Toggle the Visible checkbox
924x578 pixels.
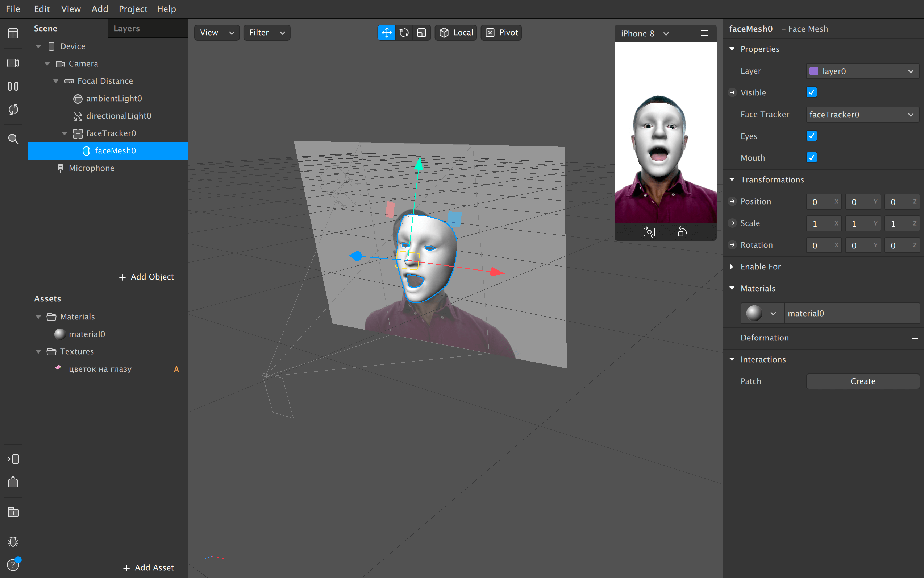812,92
